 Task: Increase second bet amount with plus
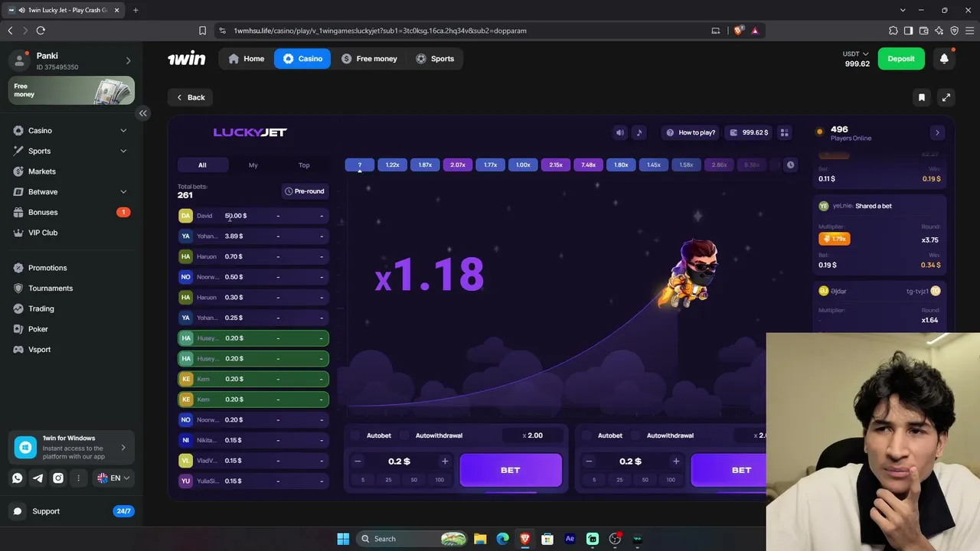click(676, 461)
